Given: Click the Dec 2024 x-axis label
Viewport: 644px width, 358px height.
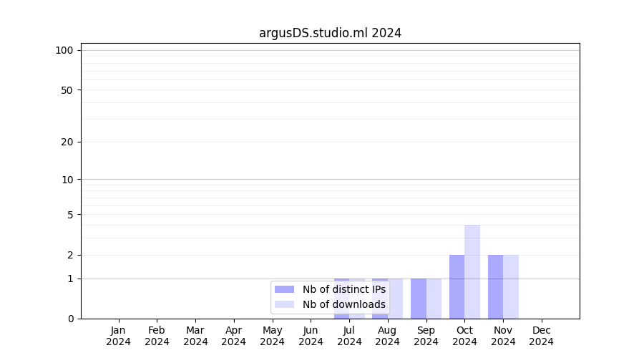Looking at the screenshot, I should pos(542,336).
